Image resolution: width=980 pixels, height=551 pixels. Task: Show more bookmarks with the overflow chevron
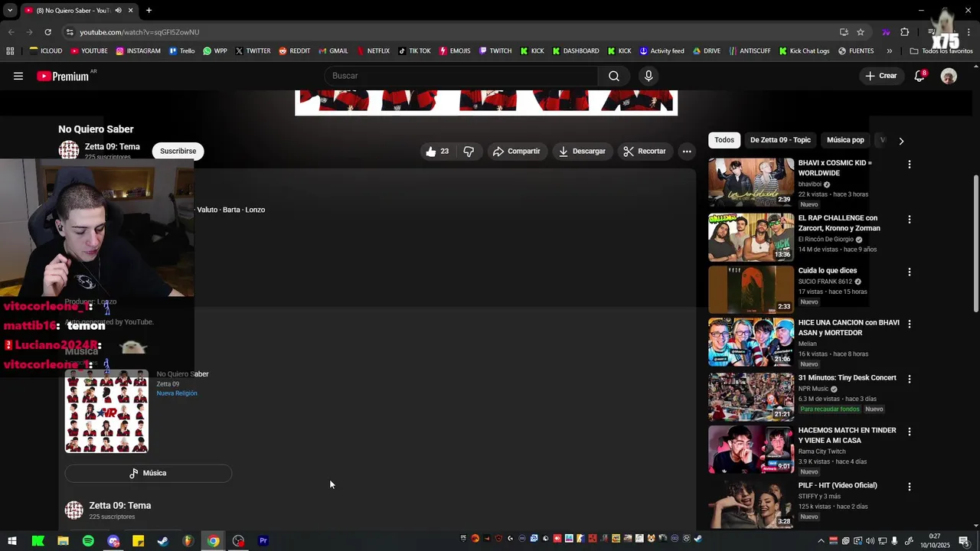point(889,51)
